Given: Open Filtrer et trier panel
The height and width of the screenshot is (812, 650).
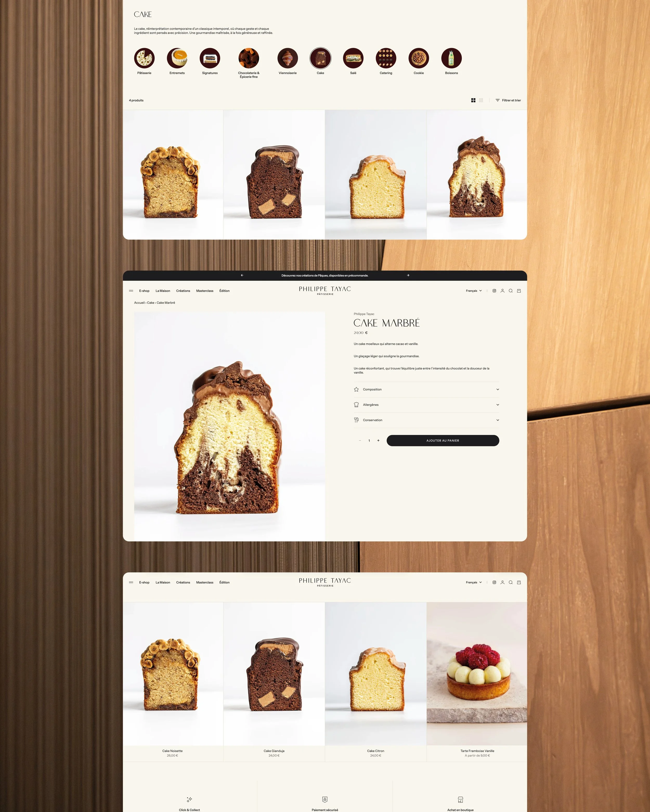Looking at the screenshot, I should 508,100.
